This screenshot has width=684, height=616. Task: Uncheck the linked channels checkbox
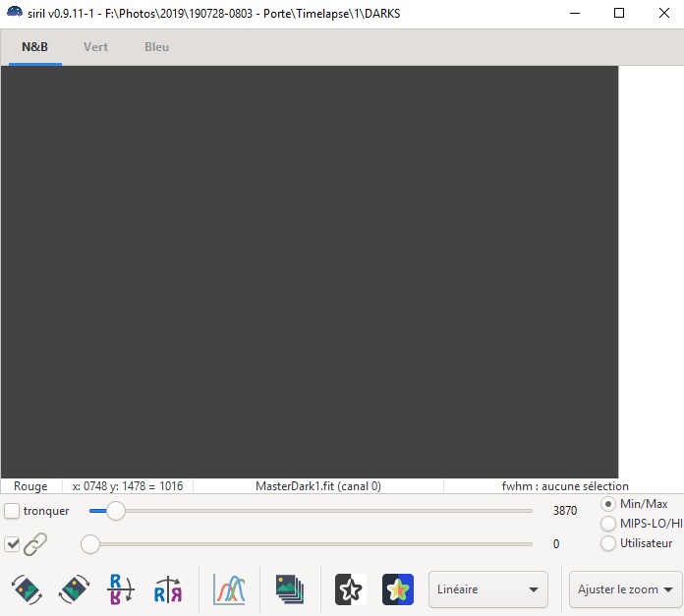pos(12,544)
